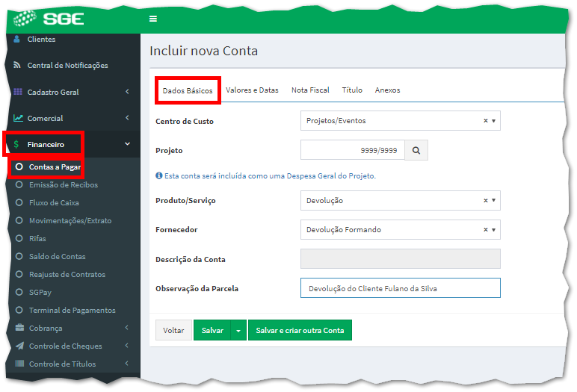Click the Cobrança briefcase icon
The width and height of the screenshot is (577, 392).
coord(19,328)
